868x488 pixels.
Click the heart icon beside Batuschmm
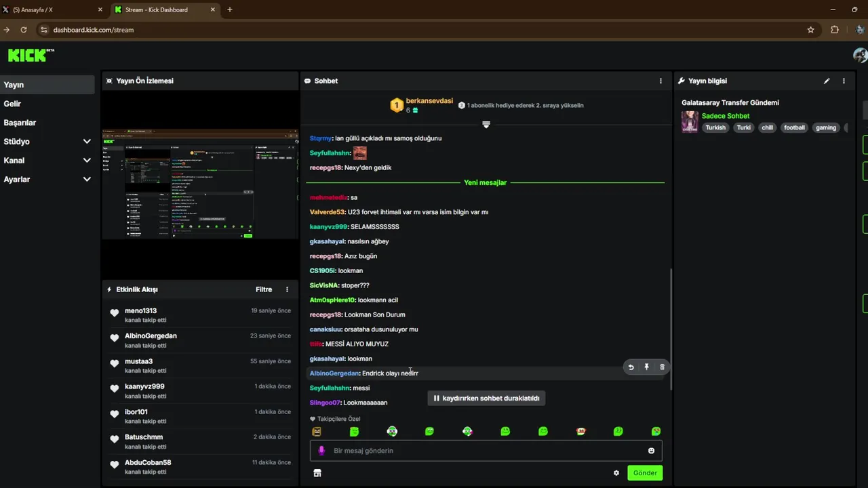pyautogui.click(x=115, y=439)
